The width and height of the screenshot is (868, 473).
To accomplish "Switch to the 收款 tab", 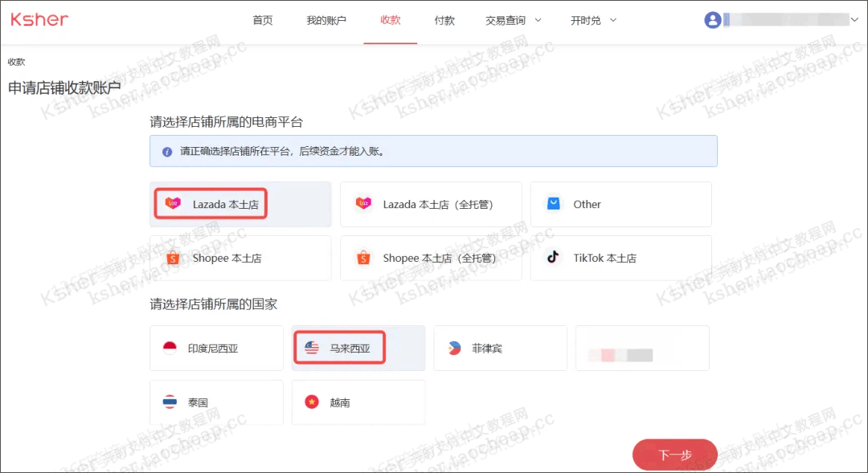I will click(x=391, y=20).
